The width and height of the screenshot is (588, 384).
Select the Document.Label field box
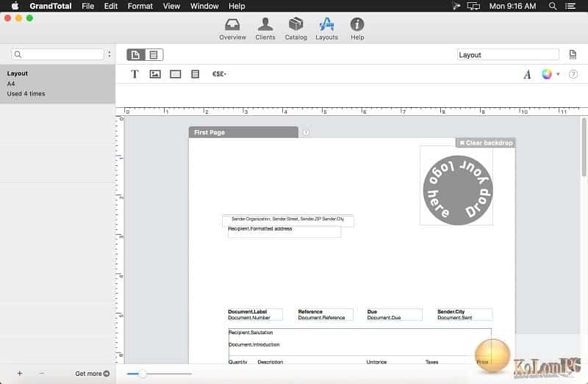pyautogui.click(x=255, y=315)
